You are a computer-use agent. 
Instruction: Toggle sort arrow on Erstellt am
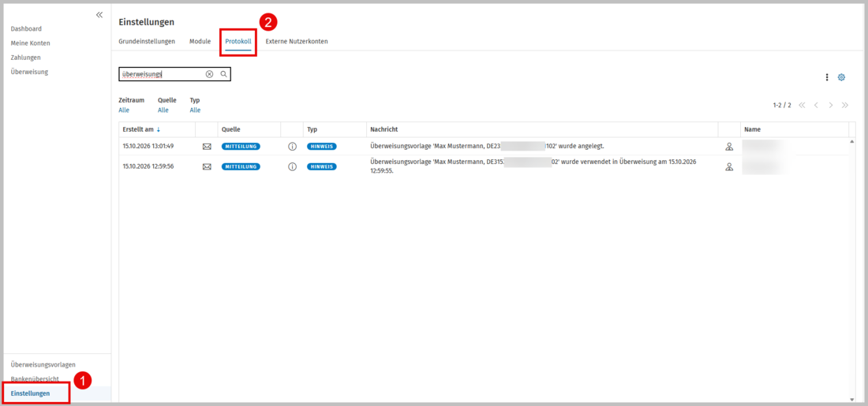click(159, 129)
